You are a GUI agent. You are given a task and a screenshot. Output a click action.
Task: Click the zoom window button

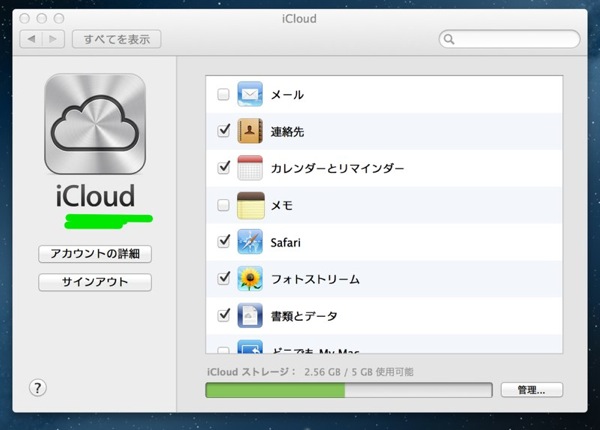click(x=59, y=18)
